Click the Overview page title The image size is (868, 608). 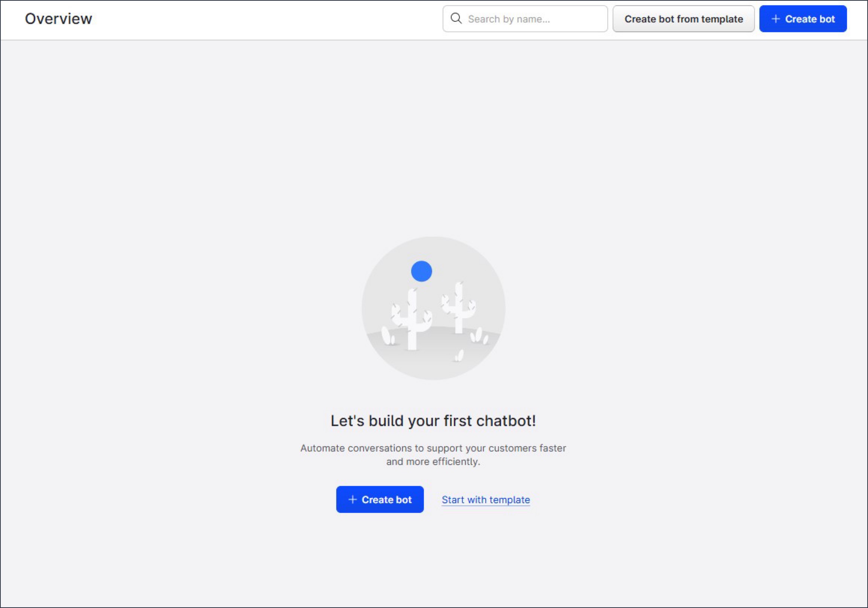click(58, 18)
